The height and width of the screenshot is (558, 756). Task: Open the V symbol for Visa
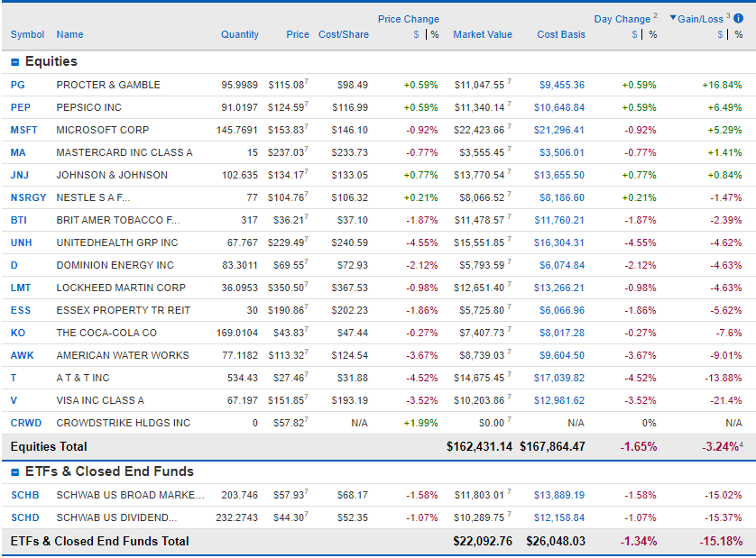(x=14, y=400)
